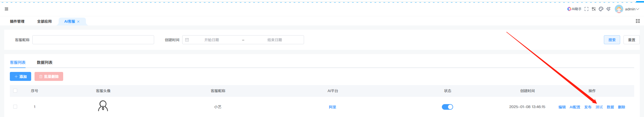The height and width of the screenshot is (117, 644).
Task: Click the 测试 link for 小艺
Action: pyautogui.click(x=599, y=107)
